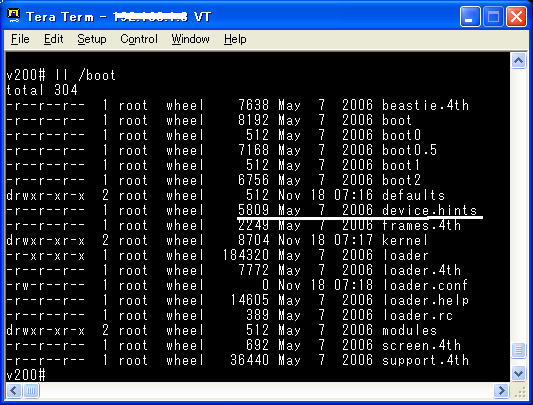Open the Edit menu

pyautogui.click(x=53, y=39)
